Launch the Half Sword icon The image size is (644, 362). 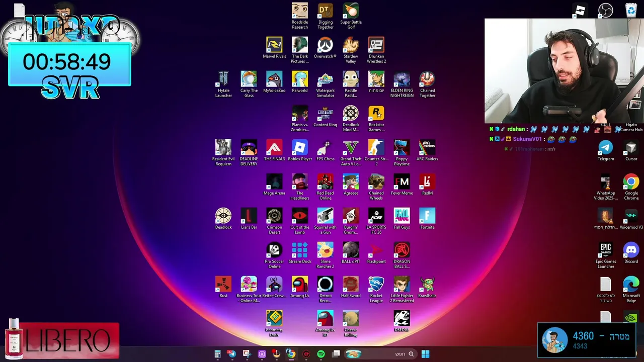click(351, 287)
